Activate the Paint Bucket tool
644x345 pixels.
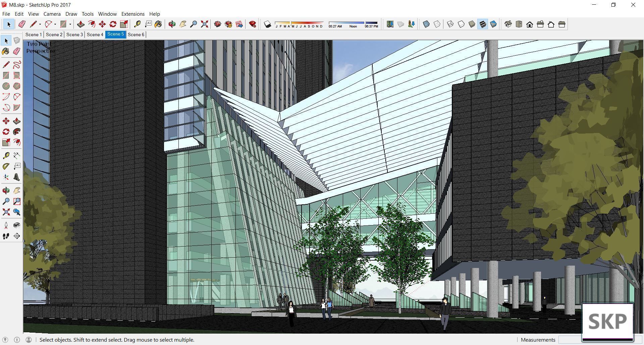click(x=158, y=24)
